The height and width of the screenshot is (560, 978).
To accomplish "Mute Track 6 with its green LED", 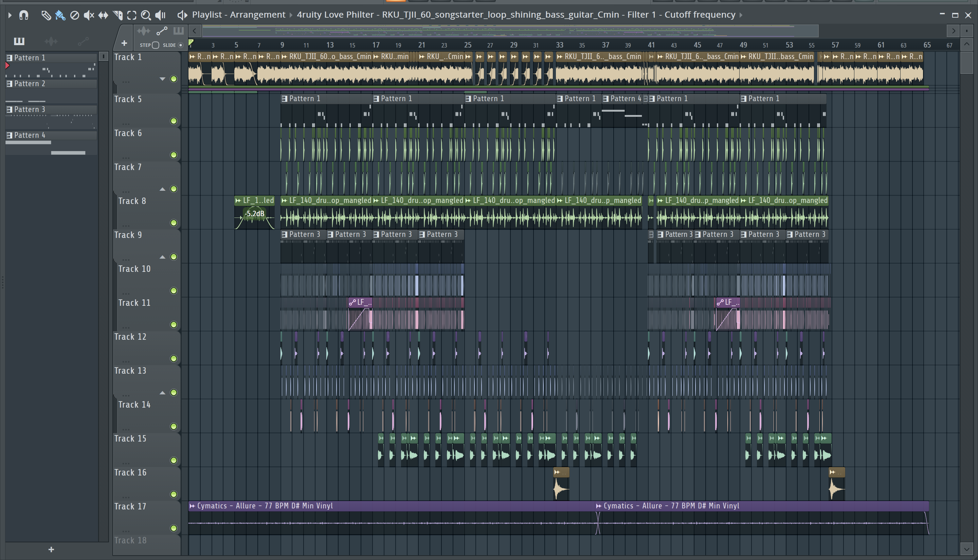I will (174, 155).
